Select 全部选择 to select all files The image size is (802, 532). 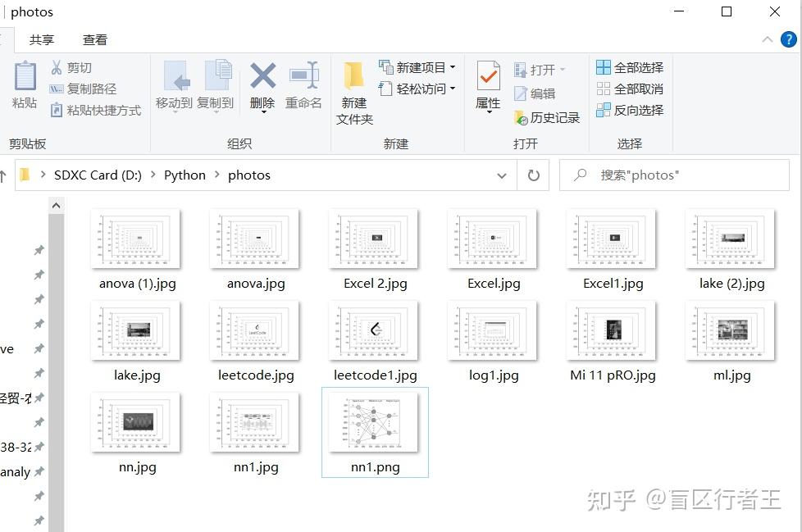pos(630,66)
